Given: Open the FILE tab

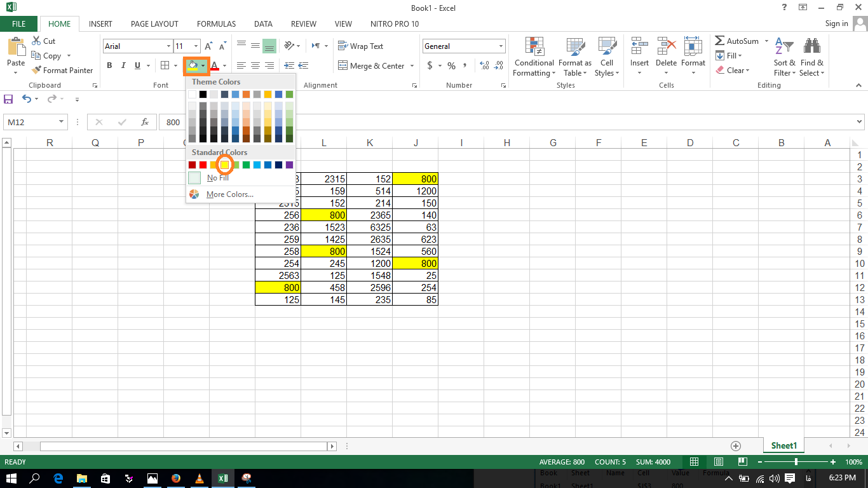Looking at the screenshot, I should (x=19, y=24).
